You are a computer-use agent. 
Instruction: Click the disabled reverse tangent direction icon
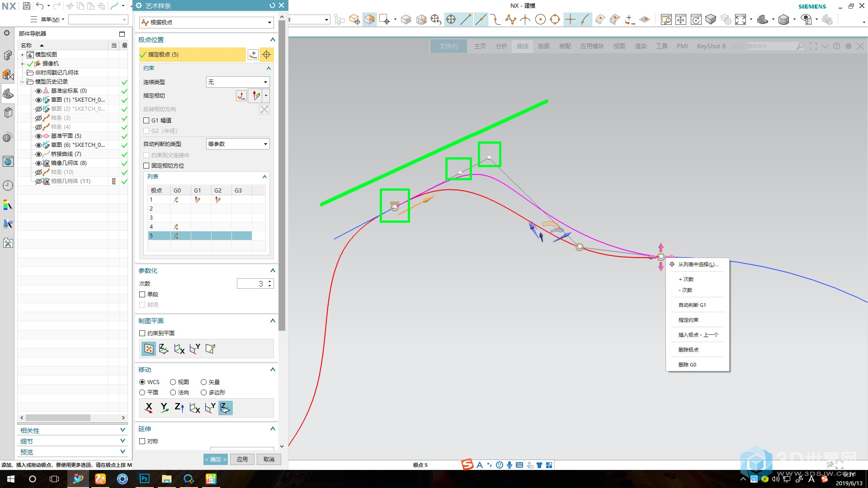coord(264,109)
